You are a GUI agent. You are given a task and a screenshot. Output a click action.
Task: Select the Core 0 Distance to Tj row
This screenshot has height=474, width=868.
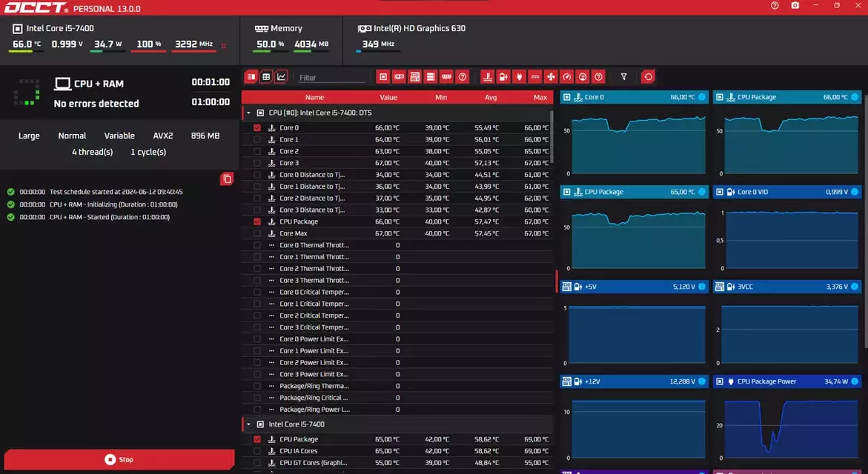pos(397,175)
